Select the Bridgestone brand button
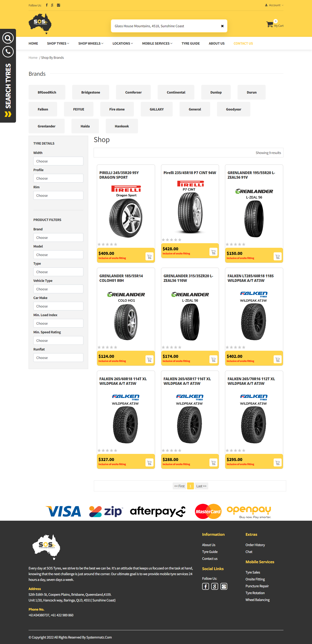This screenshot has height=644, width=312. click(x=91, y=92)
